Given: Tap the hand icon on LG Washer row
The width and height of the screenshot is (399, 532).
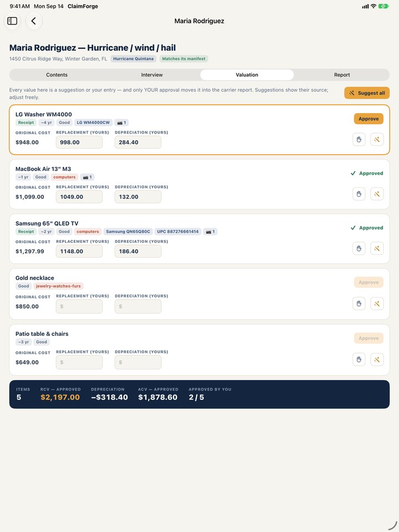Looking at the screenshot, I should pos(359,140).
